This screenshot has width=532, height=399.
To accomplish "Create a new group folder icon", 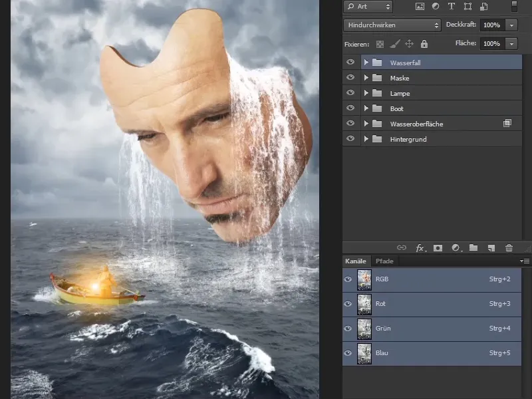I will tap(473, 248).
